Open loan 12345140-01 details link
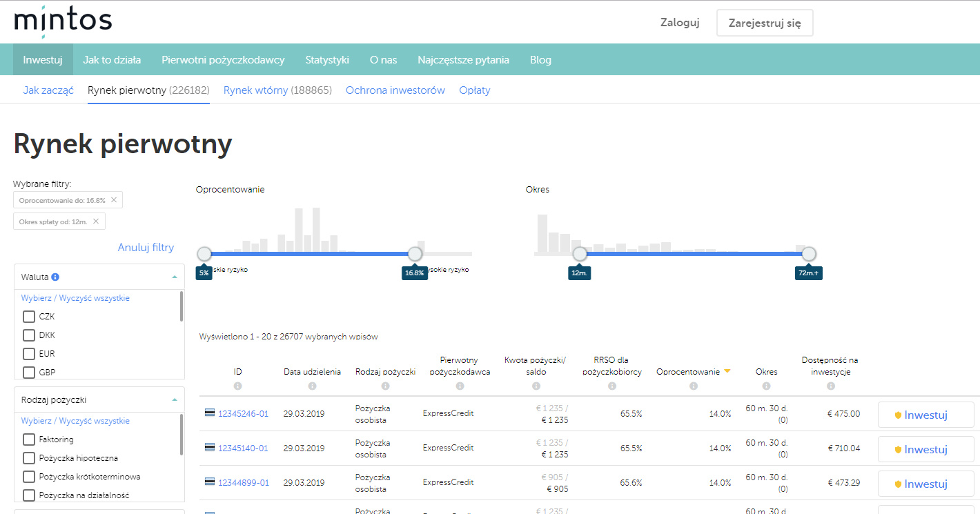This screenshot has width=980, height=514. [x=243, y=448]
